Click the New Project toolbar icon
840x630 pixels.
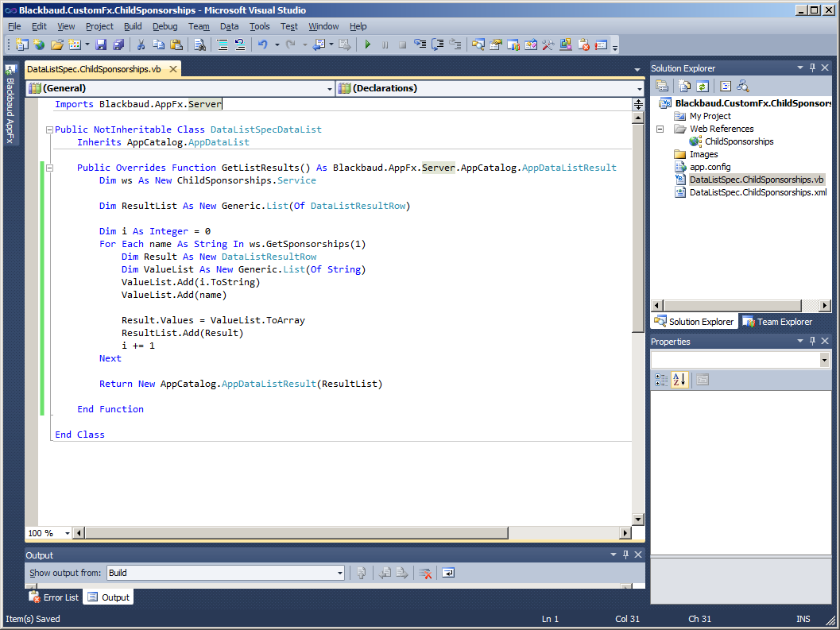click(22, 45)
